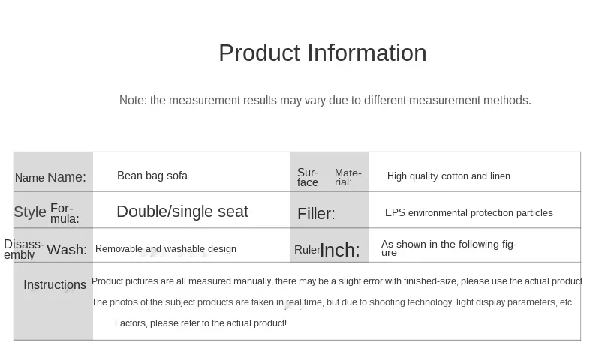This screenshot has width=593, height=364.
Task: Select the Bean bag sofa value
Action: coord(152,176)
